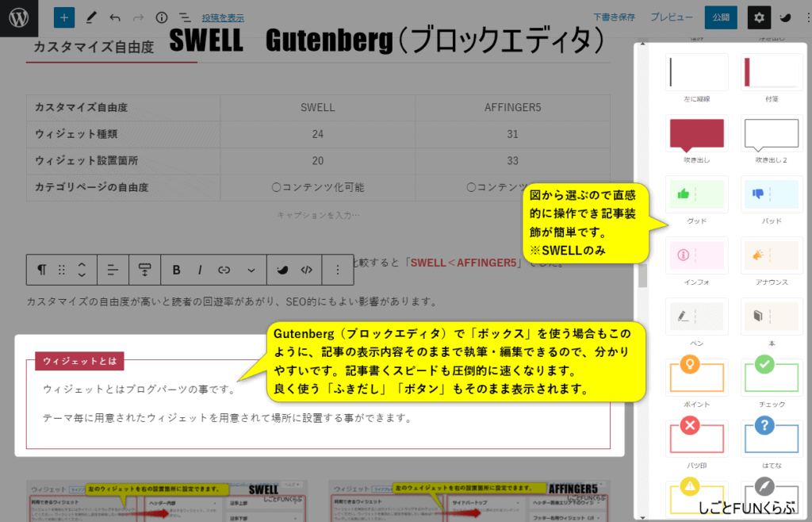Select the pencil tools icon
This screenshot has height=522, width=812.
click(91, 17)
